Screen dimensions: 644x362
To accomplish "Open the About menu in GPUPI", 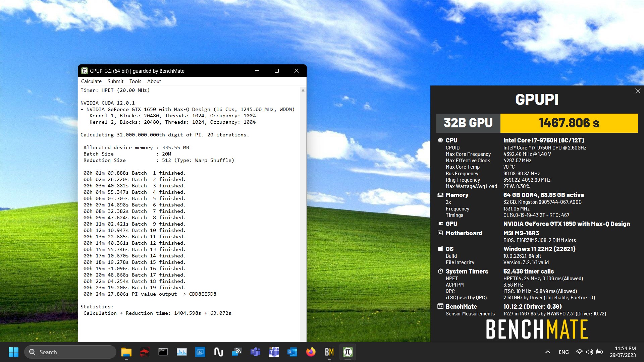I will point(154,81).
